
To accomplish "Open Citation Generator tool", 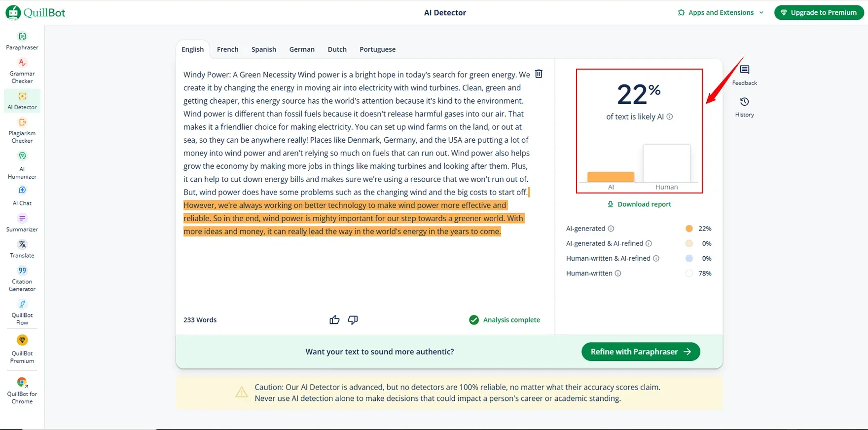I will (x=22, y=279).
